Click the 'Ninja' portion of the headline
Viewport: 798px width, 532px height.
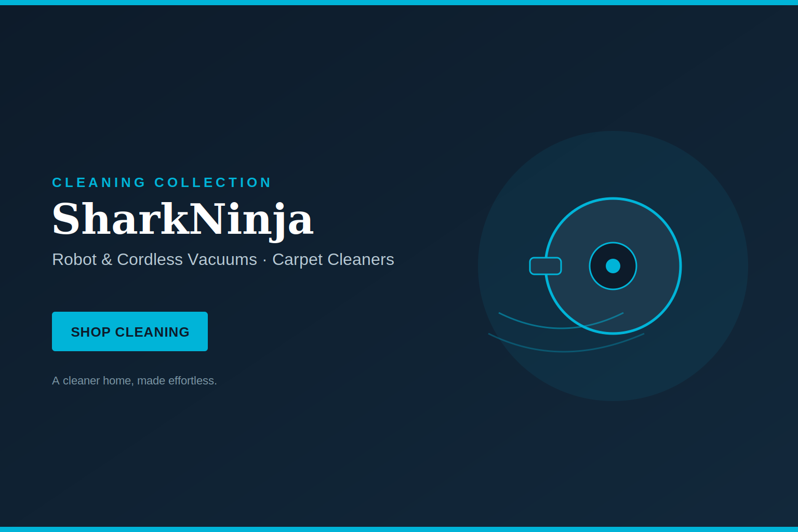coord(251,221)
